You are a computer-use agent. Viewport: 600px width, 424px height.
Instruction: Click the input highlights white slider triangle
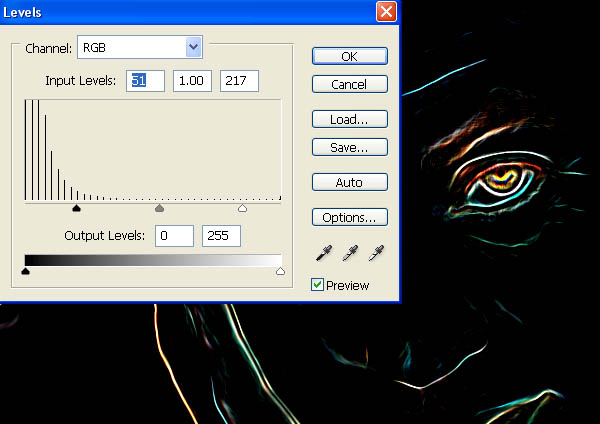[242, 208]
